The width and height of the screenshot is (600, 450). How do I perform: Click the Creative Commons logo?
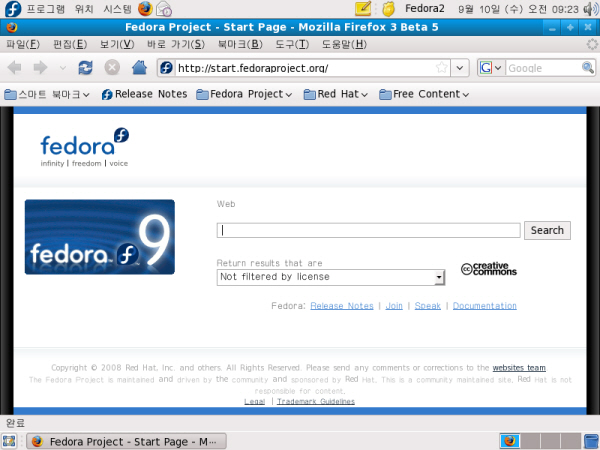point(489,269)
